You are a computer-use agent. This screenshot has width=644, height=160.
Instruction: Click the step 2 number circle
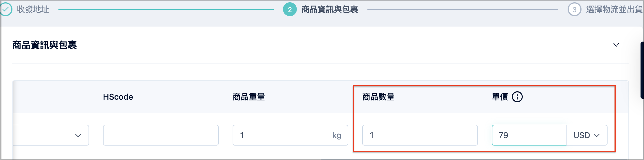[x=290, y=9]
